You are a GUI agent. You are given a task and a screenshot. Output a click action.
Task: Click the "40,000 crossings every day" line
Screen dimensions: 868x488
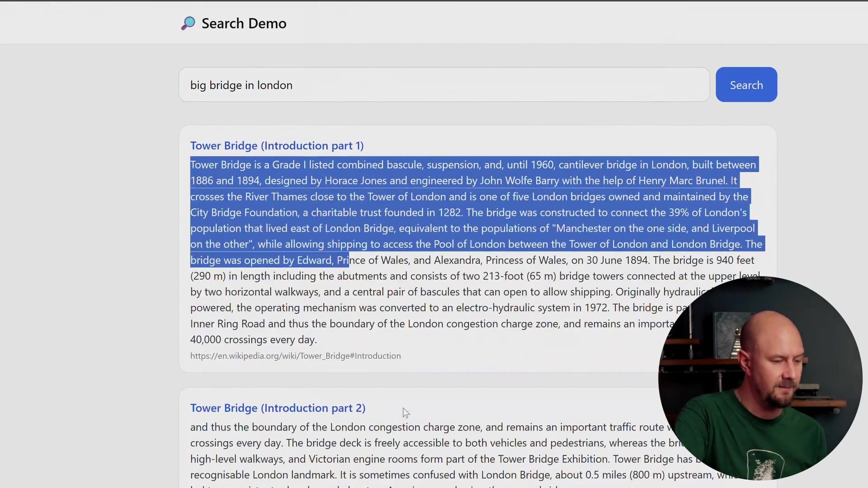point(253,339)
